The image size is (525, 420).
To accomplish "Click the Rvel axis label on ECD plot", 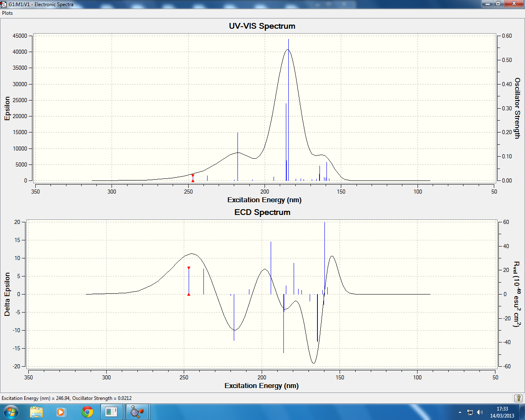I will (517, 294).
